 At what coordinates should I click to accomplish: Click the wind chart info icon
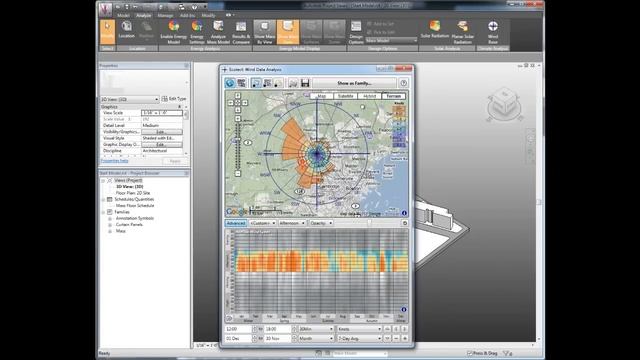[404, 309]
